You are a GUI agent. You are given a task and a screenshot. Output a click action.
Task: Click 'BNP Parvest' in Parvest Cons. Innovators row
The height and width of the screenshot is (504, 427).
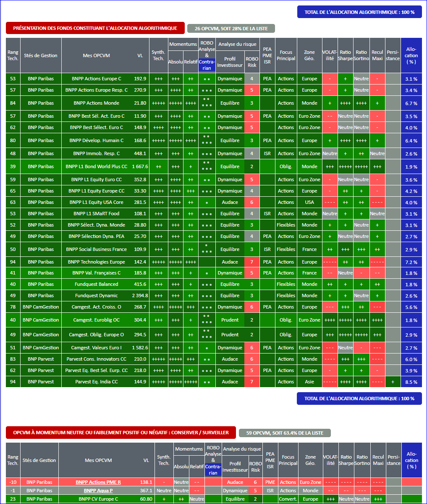[41, 359]
